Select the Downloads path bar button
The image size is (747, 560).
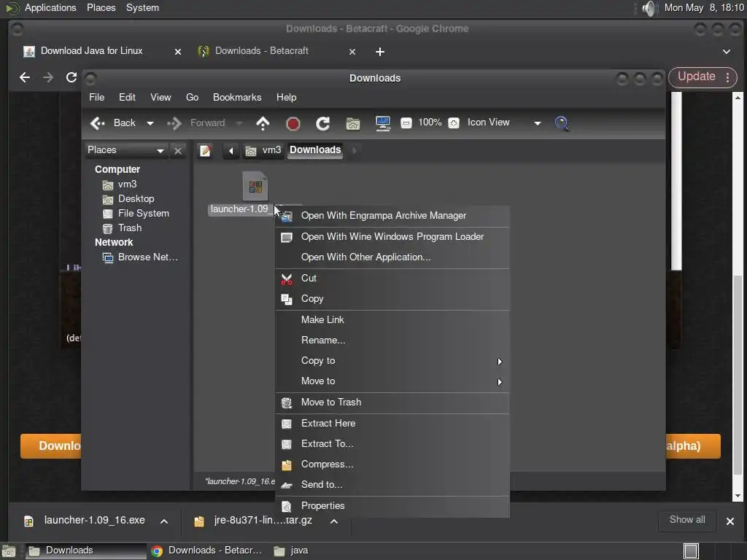tap(315, 150)
